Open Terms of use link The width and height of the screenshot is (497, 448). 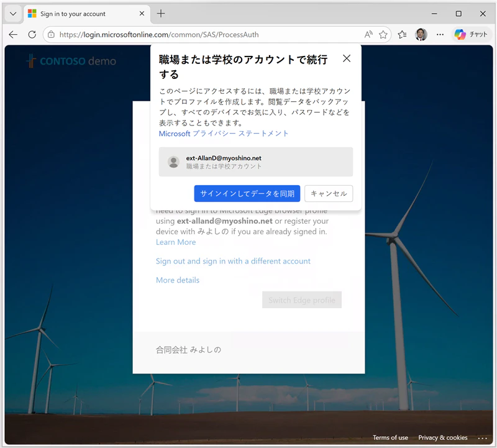point(390,437)
